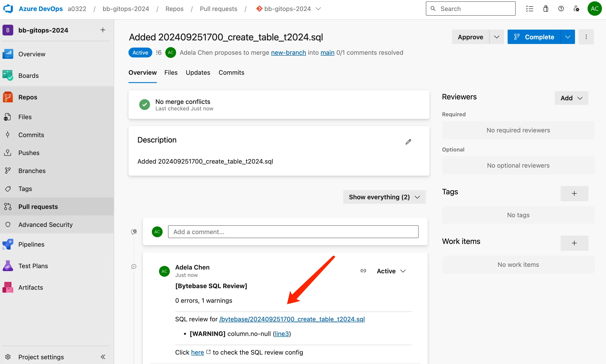This screenshot has height=364, width=606.
Task: Change comment status via Active dropdown
Action: point(391,271)
